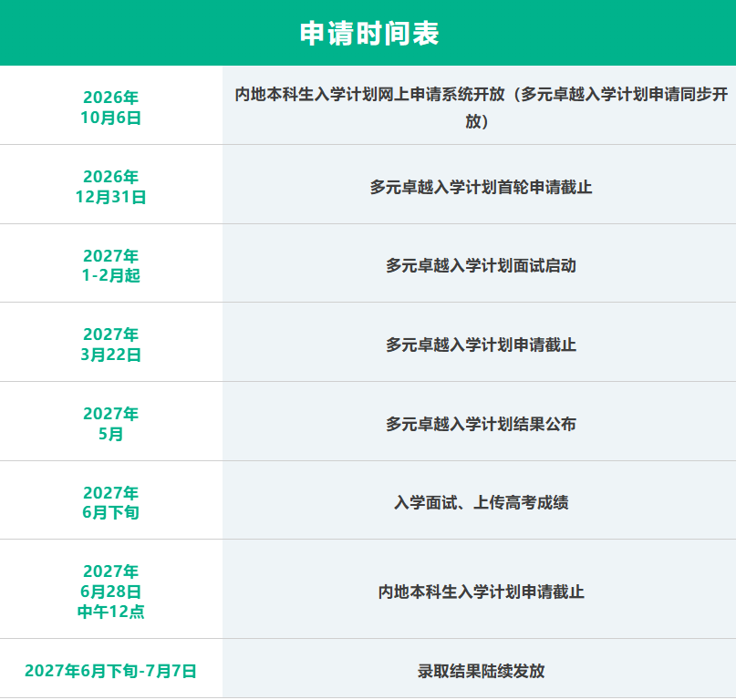Viewport: 736px width, 700px height.
Task: Click the 申请时间表 header title
Action: (369, 34)
